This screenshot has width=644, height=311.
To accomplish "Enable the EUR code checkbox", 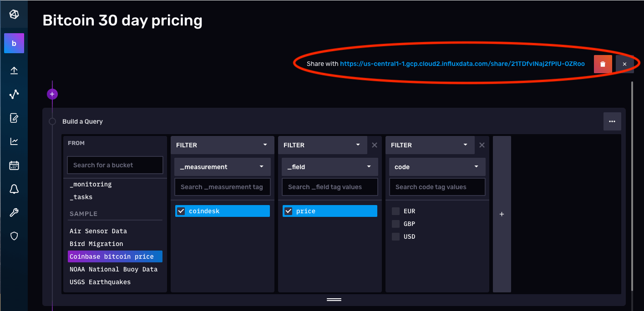I will [x=396, y=211].
